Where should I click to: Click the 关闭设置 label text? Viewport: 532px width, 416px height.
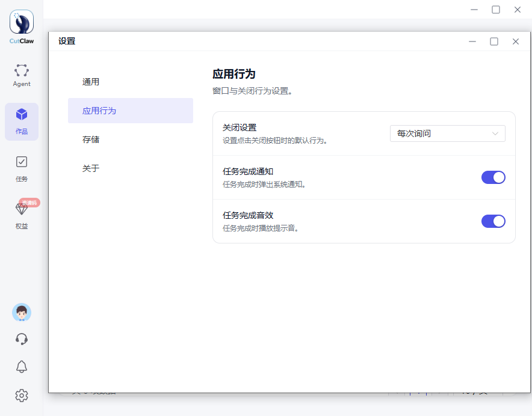pyautogui.click(x=240, y=128)
